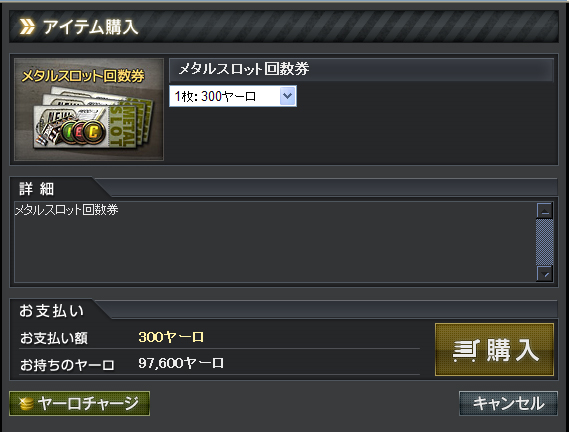Viewport: 569px width, 432px height.
Task: Click the gold coin stack icon on ヤーロチャージ
Action: pyautogui.click(x=26, y=404)
